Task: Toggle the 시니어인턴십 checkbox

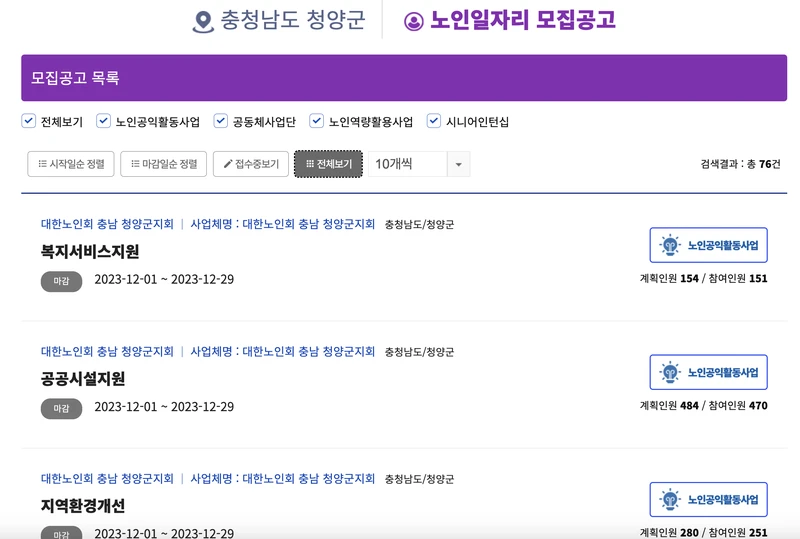Action: [434, 121]
